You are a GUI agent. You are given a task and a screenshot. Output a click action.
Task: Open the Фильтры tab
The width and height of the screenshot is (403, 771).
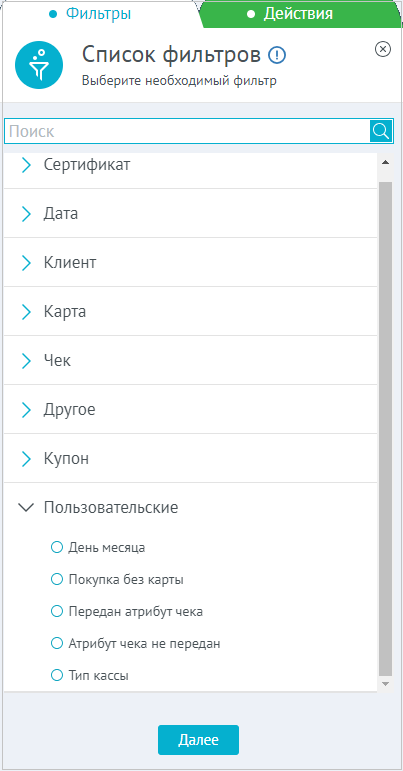pyautogui.click(x=90, y=14)
